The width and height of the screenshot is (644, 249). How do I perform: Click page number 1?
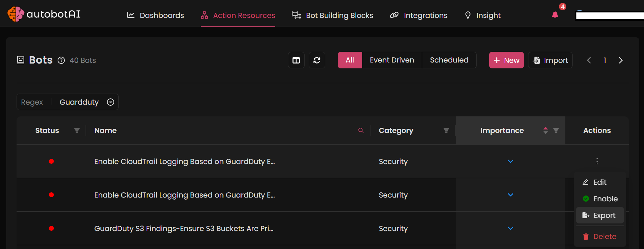click(x=605, y=60)
